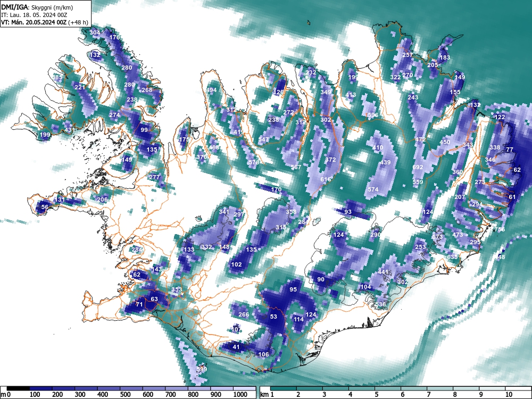Viewport: 532px width, 399px height.
Task: Click the teal swatch between km 5 and 6
Action: (388, 388)
